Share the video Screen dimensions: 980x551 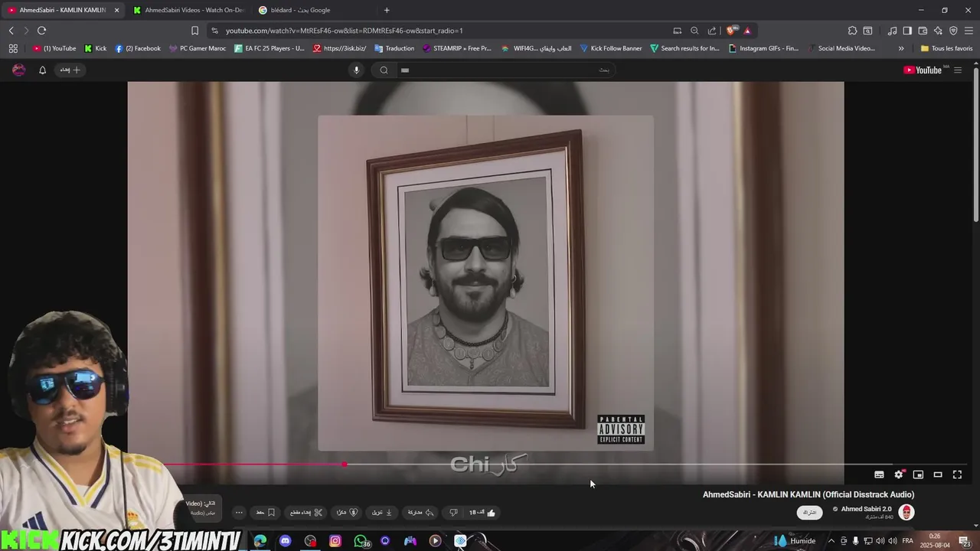(x=421, y=513)
